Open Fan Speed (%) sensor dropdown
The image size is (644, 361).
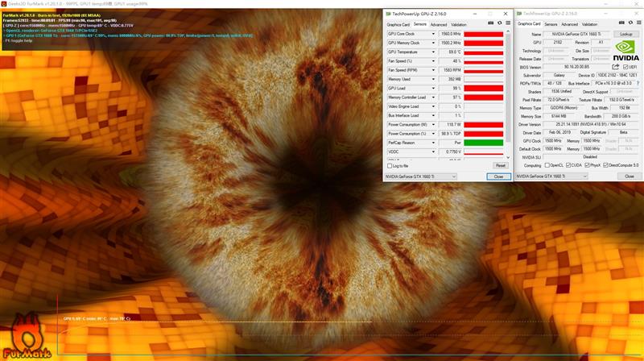tap(433, 61)
